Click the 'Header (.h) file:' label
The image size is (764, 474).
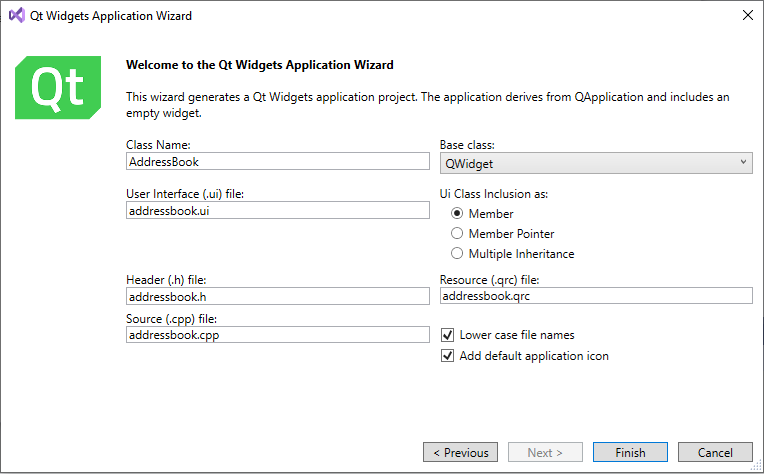coord(166,280)
